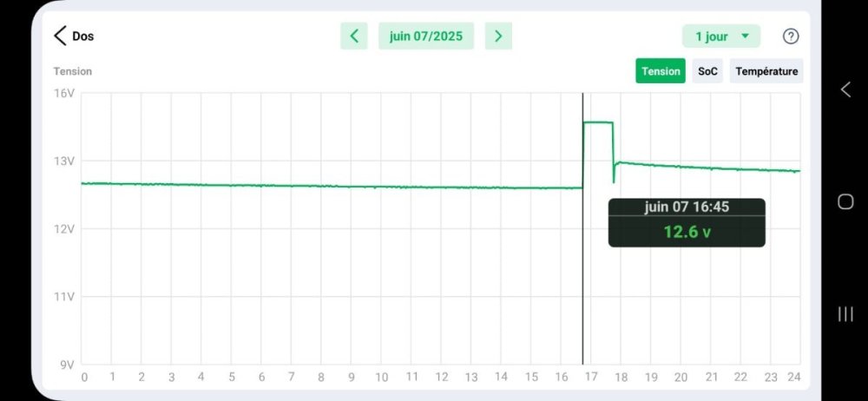Tap Android home circle button

(845, 201)
